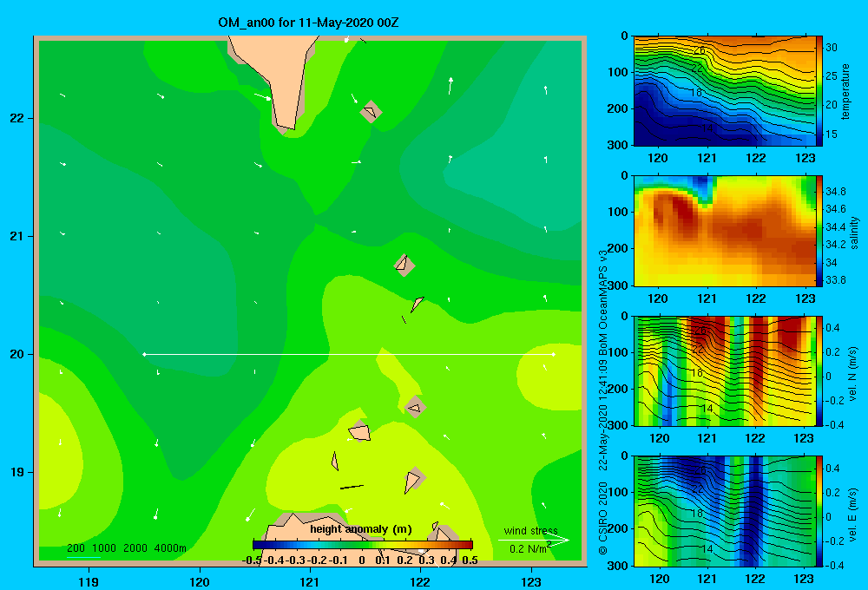Viewport: 868px width, 590px height.
Task: Open the northward velocity section panel
Action: (724, 370)
